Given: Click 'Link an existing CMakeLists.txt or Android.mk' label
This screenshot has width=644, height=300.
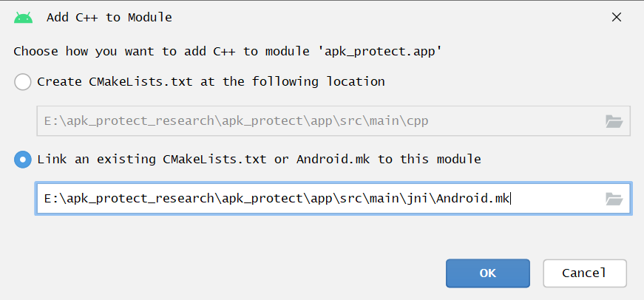Looking at the screenshot, I should click(259, 159).
